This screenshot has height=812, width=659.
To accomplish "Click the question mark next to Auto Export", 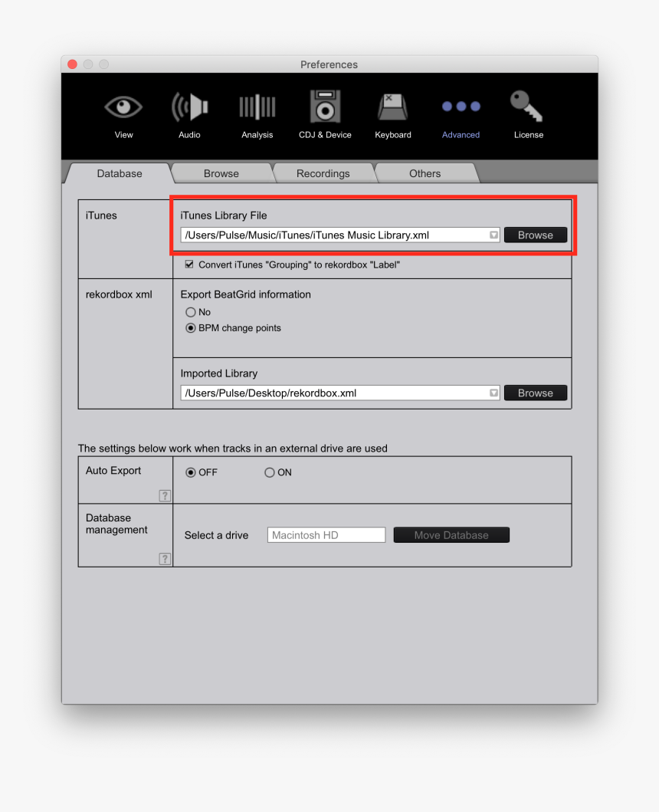I will click(165, 495).
